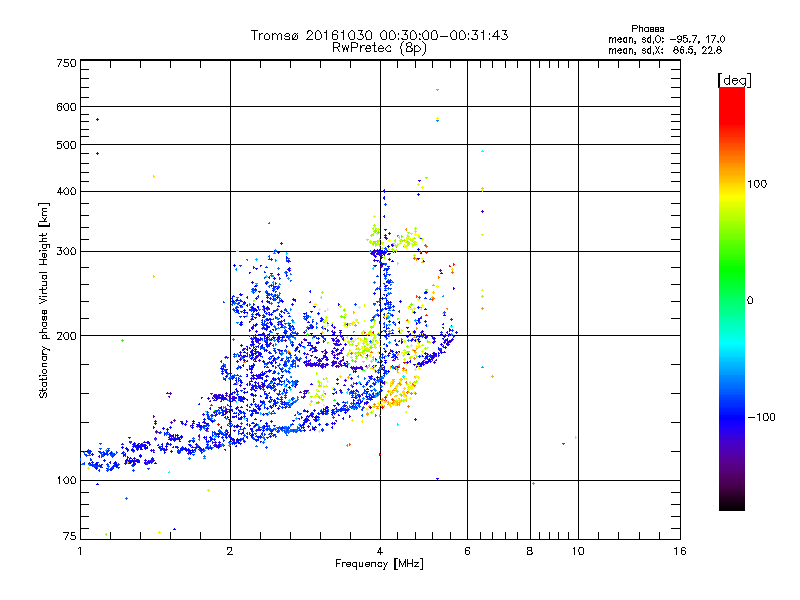Click the y-axis label '400'

(67, 192)
